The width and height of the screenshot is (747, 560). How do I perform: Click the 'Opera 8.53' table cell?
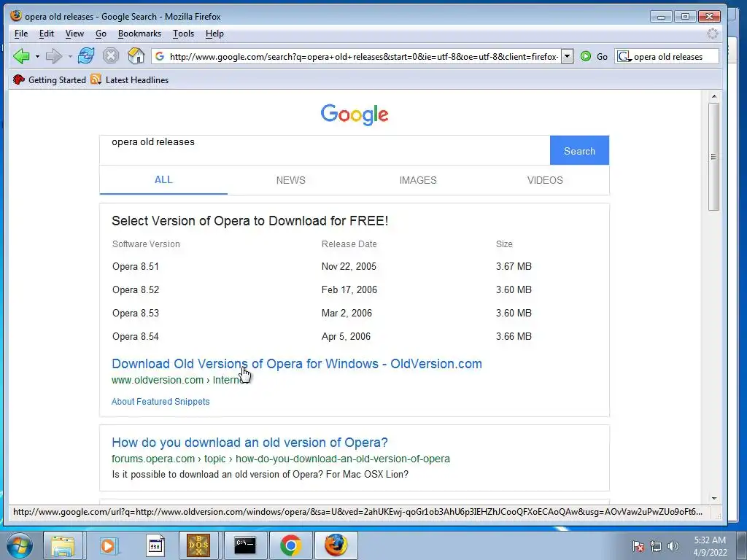pyautogui.click(x=136, y=313)
